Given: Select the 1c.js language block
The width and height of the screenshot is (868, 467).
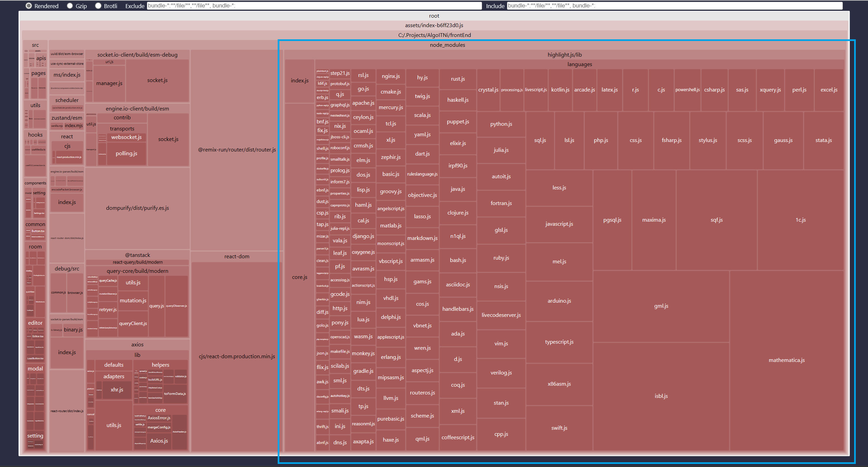Looking at the screenshot, I should pyautogui.click(x=800, y=220).
